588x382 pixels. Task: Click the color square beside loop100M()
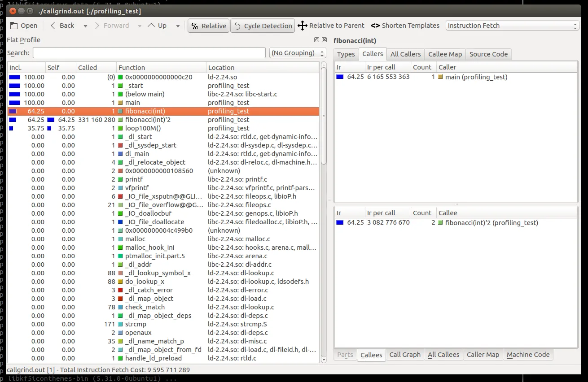point(120,128)
